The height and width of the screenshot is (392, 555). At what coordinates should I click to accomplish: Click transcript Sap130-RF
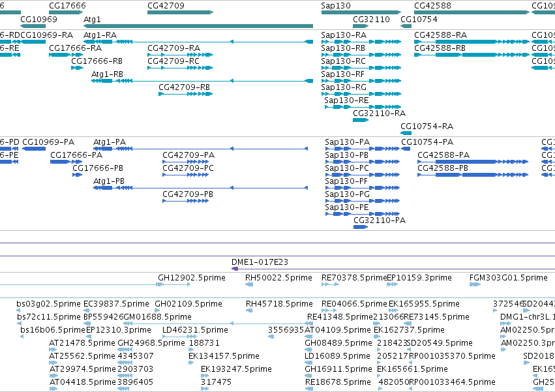[361, 81]
